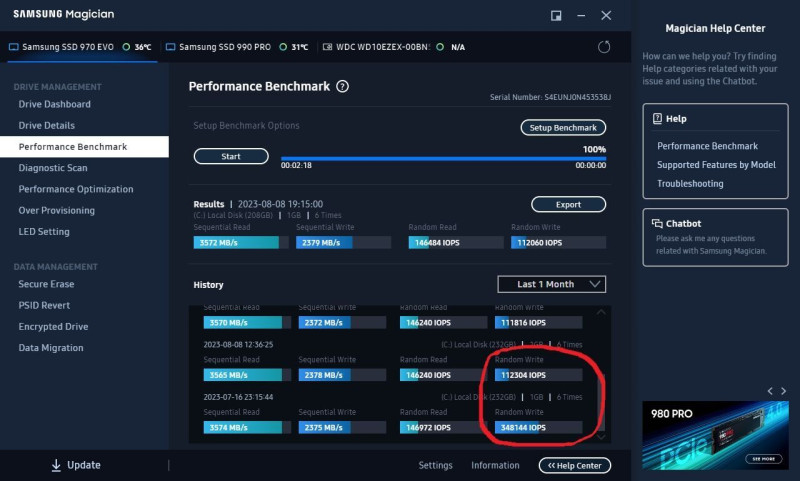Open LED Setting page
Screen dimensions: 800x481
tap(44, 232)
